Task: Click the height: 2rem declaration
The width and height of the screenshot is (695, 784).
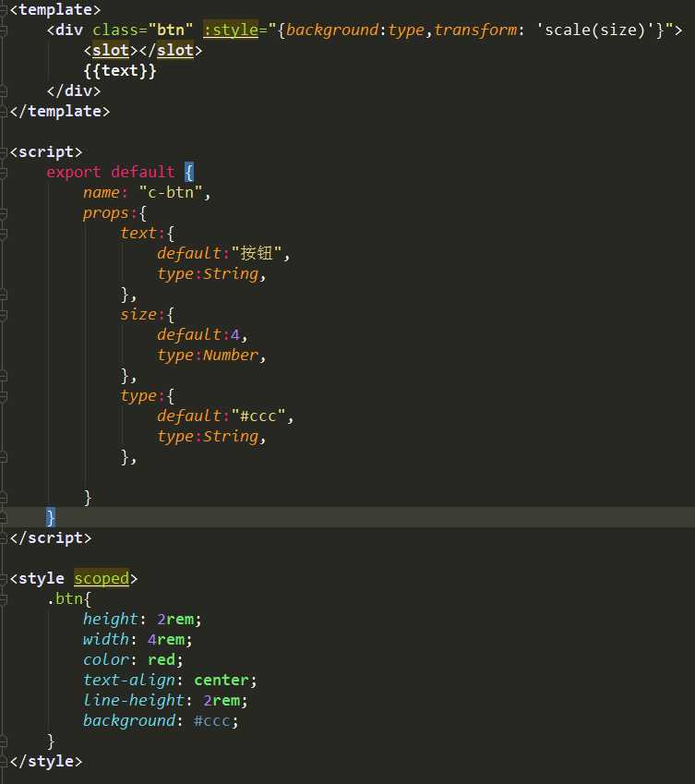Action: (x=142, y=620)
